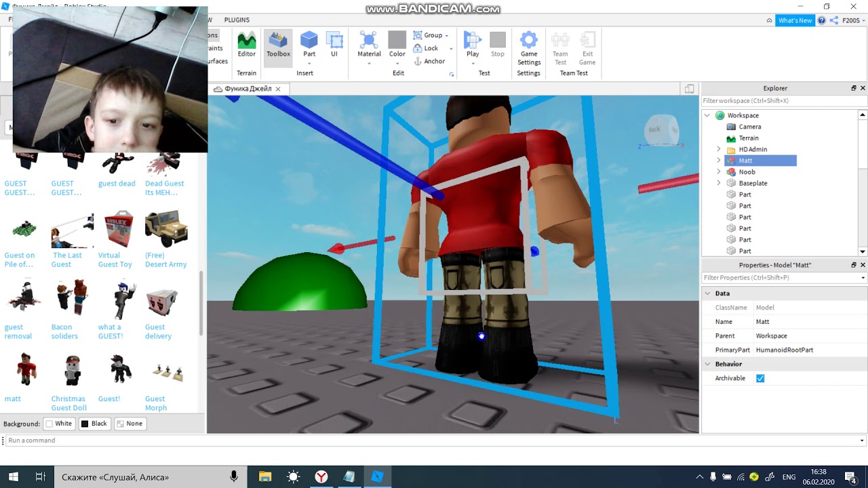Open the Material picker
This screenshot has height=488, width=868.
pos(369,43)
